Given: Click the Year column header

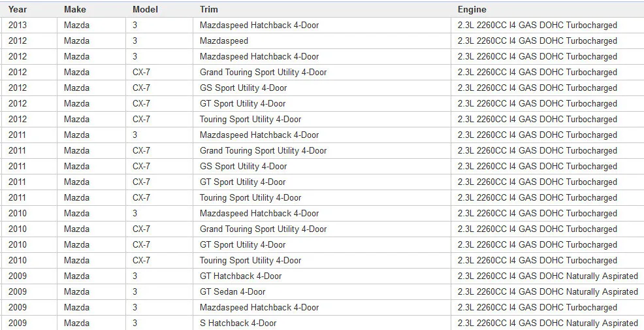Looking at the screenshot, I should pyautogui.click(x=29, y=9).
